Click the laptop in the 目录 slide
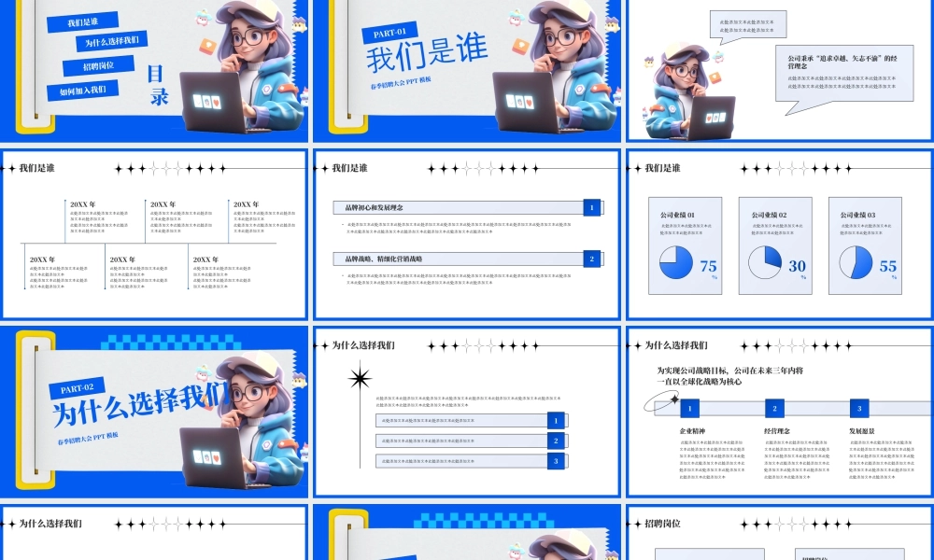The image size is (934, 560). tap(218, 103)
